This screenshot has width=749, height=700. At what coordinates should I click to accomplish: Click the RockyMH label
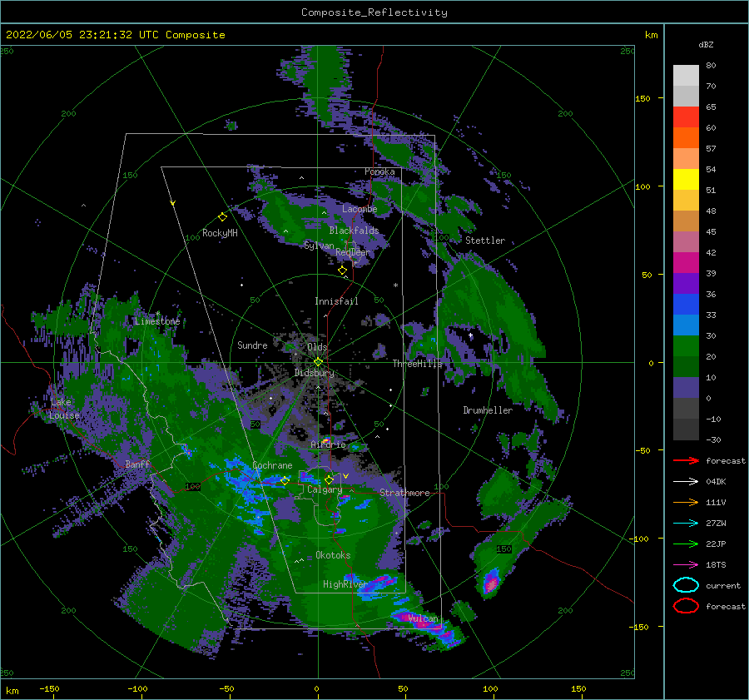click(220, 233)
